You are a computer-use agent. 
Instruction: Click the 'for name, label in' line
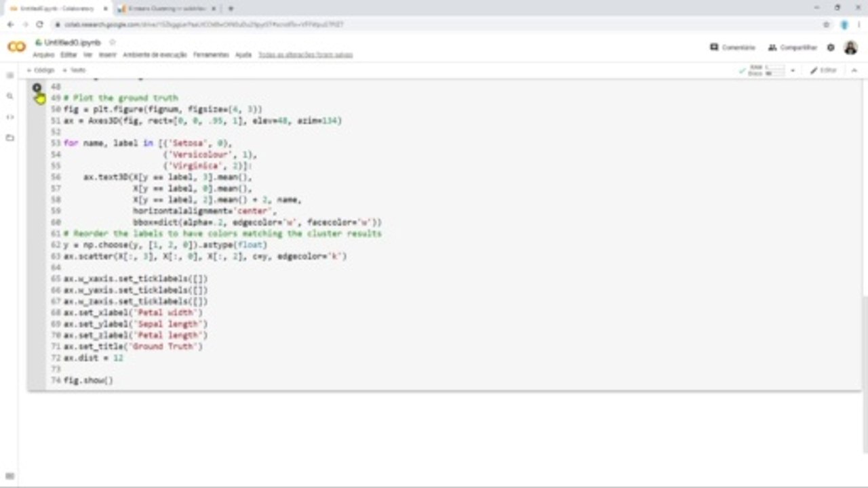[x=148, y=143]
